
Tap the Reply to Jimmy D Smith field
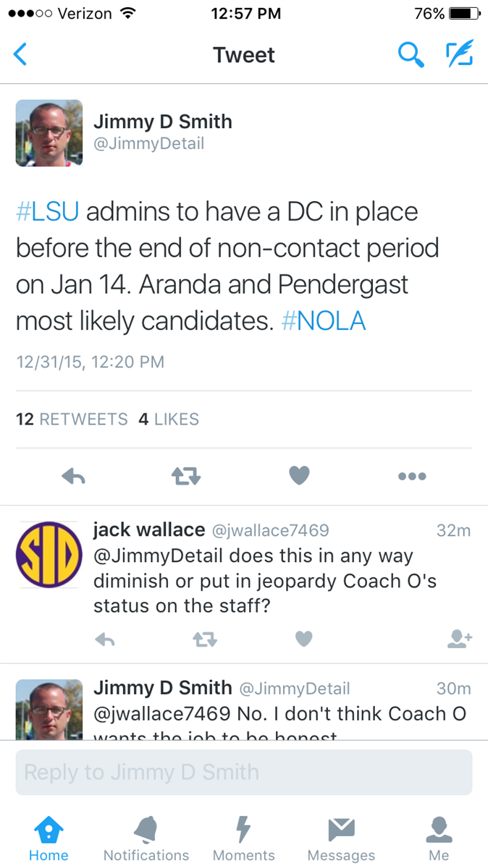pos(244,772)
